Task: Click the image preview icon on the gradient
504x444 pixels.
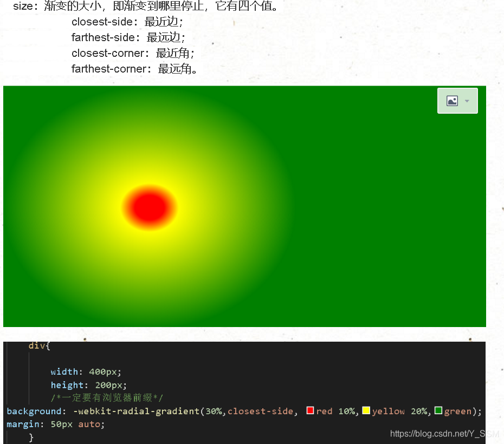Action: click(453, 100)
